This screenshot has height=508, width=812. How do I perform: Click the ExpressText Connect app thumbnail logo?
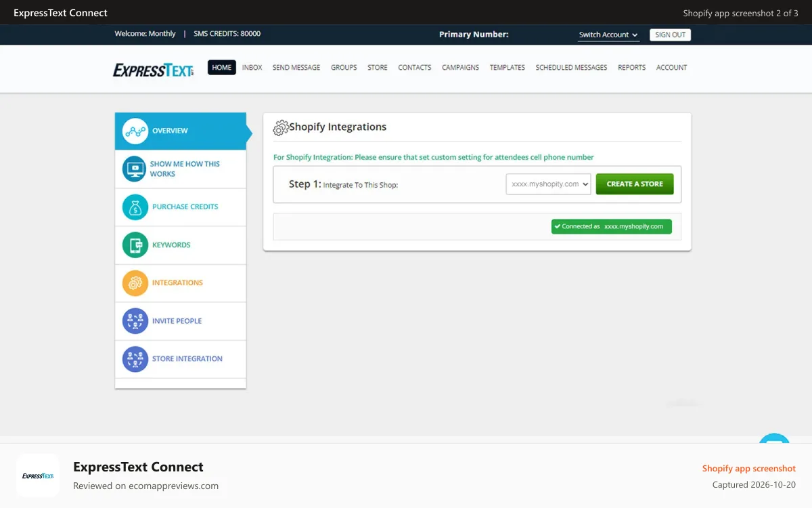[x=38, y=475]
